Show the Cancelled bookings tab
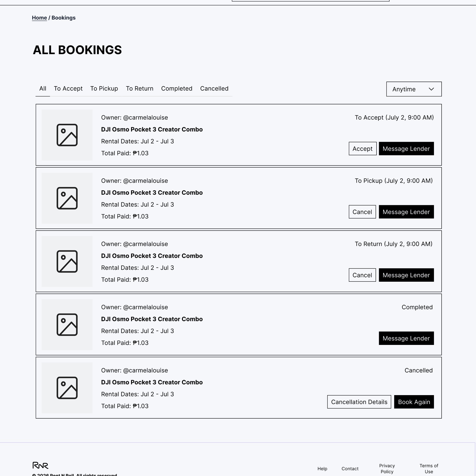This screenshot has height=476, width=476. (214, 89)
